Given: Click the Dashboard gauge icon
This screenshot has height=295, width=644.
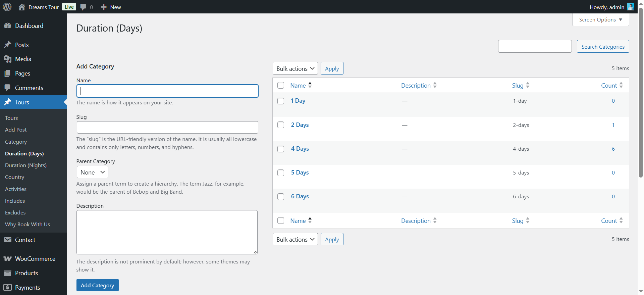Looking at the screenshot, I should click(x=7, y=26).
